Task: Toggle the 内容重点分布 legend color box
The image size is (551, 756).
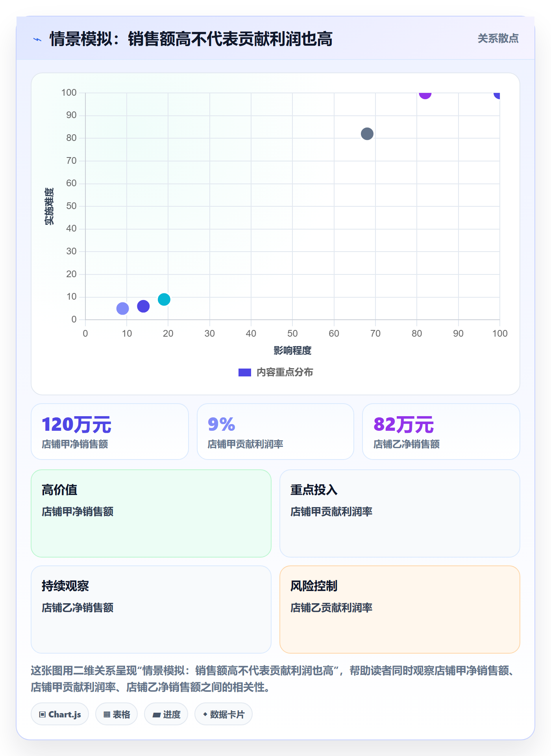Action: (x=245, y=372)
